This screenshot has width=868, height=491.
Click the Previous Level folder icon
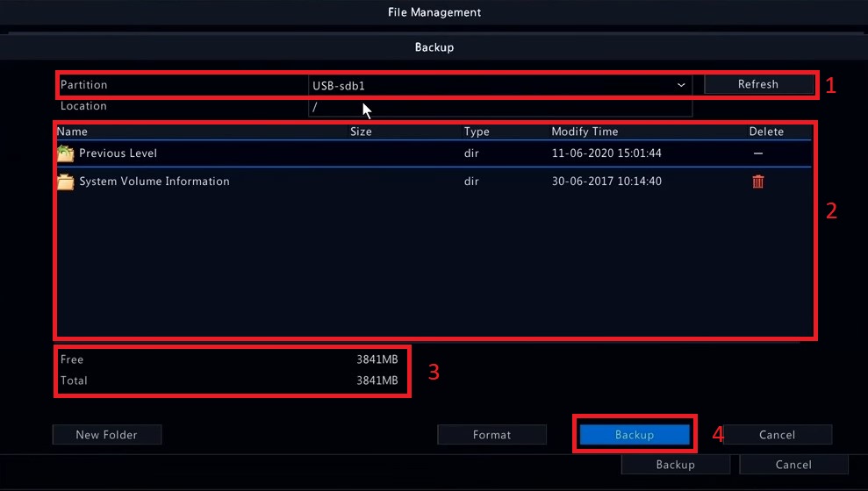tap(65, 153)
